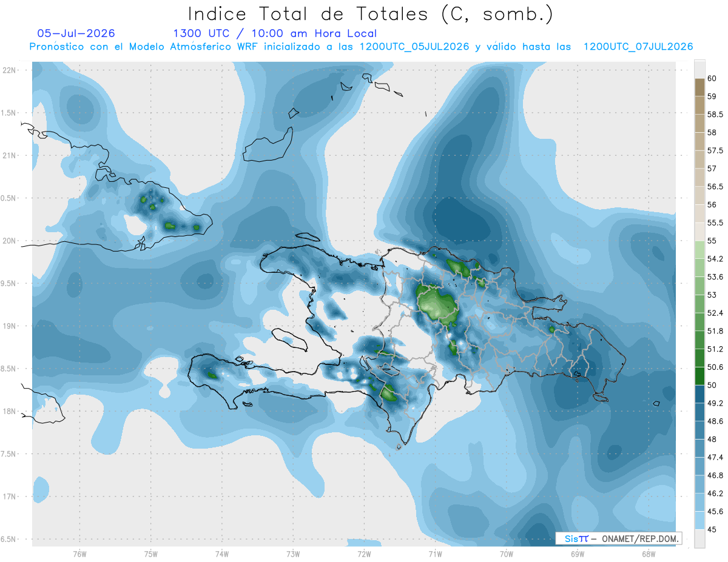Click the legend value '55'
Viewport: 728px width, 562px height.
point(712,241)
